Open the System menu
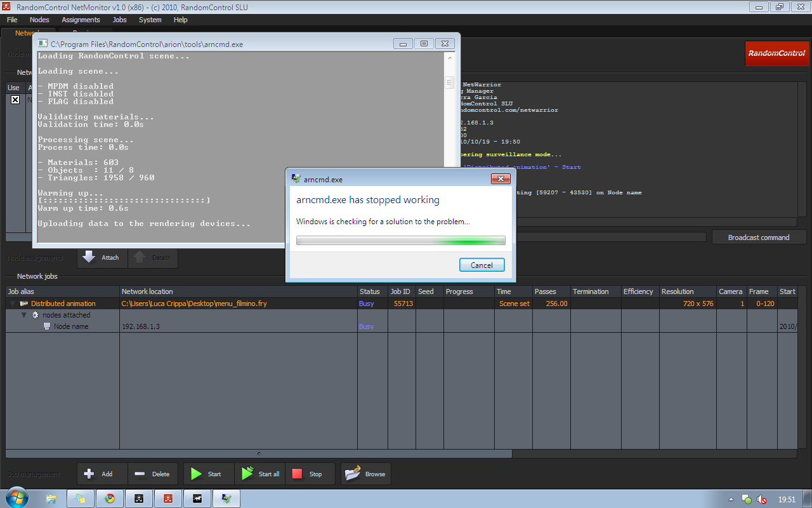This screenshot has width=812, height=508. (x=150, y=20)
